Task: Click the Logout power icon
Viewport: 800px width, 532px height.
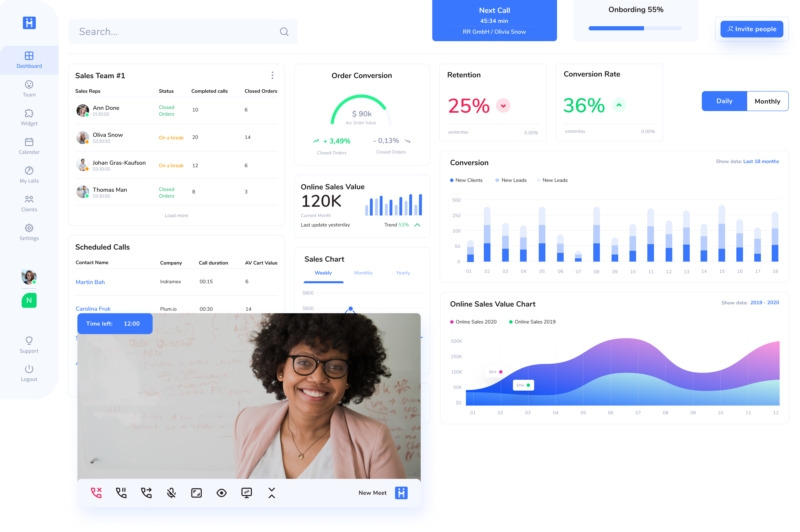Action: [x=29, y=369]
